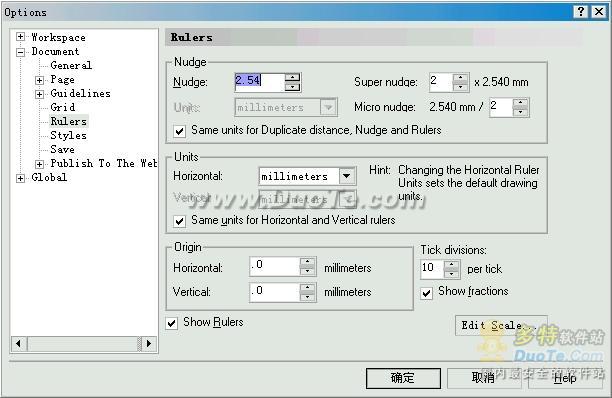
Task: Increase the Nudge value with up arrow
Action: [292, 78]
